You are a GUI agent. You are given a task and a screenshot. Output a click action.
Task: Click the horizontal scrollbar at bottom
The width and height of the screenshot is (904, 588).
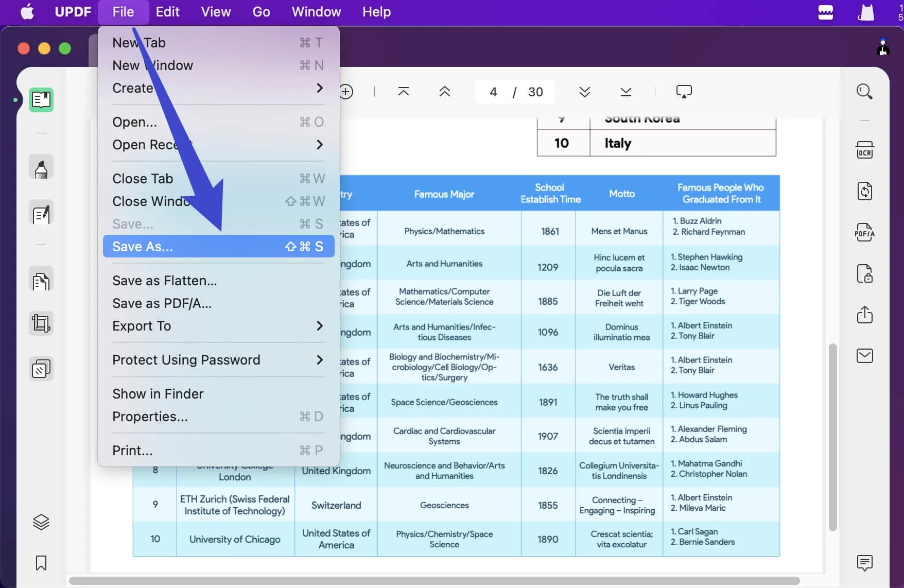click(434, 581)
